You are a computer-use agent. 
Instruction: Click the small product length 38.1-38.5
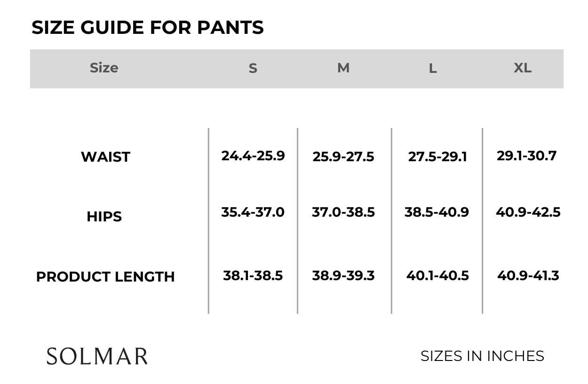point(253,275)
